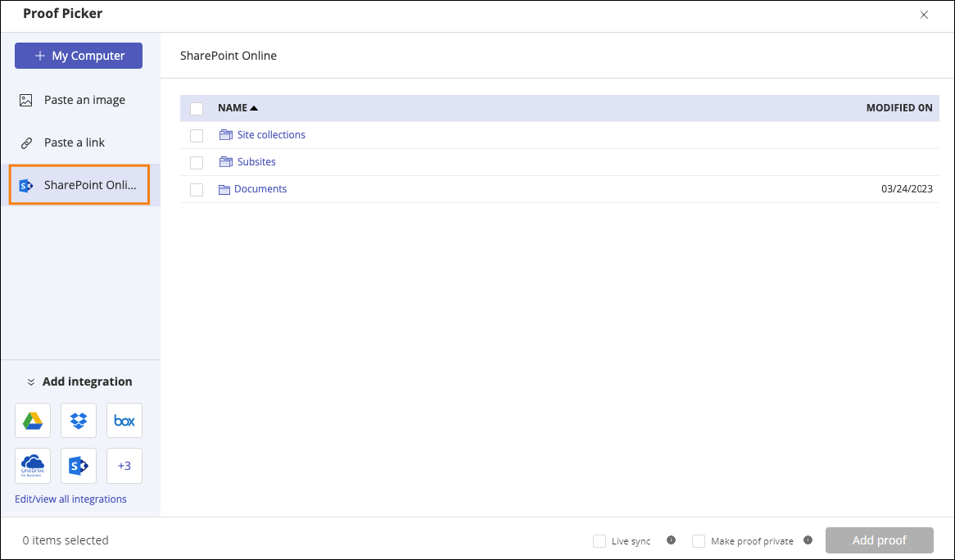Add the SharePoint integration tile
Screen dimensions: 955x560
79,466
